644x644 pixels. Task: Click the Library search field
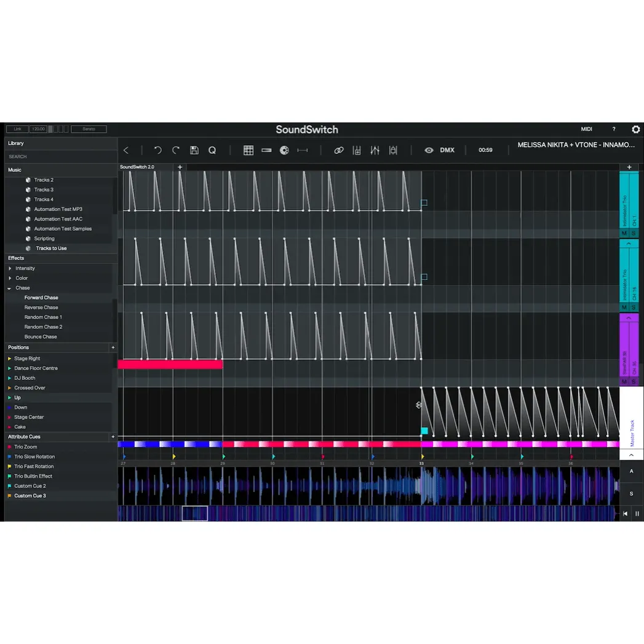click(x=61, y=156)
